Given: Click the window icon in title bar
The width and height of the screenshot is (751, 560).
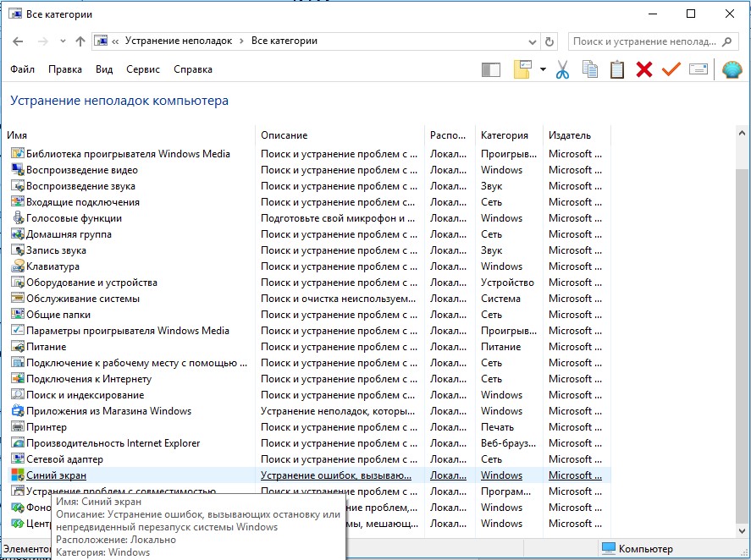Looking at the screenshot, I should [15, 14].
